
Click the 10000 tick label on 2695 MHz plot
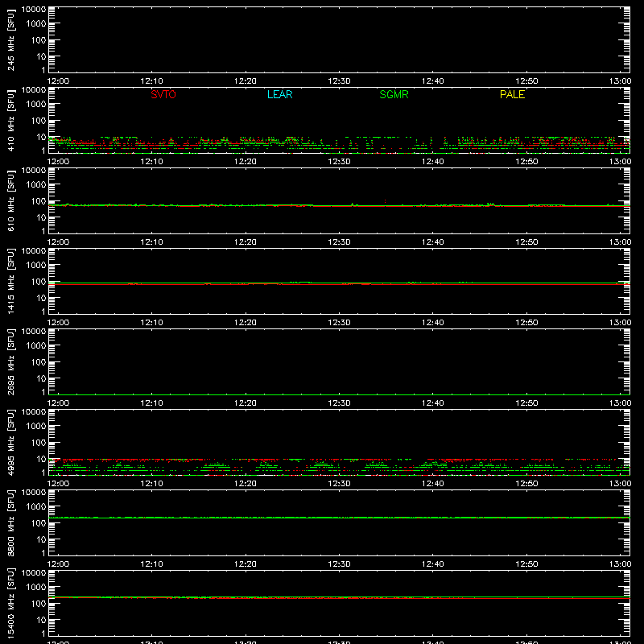[x=34, y=332]
